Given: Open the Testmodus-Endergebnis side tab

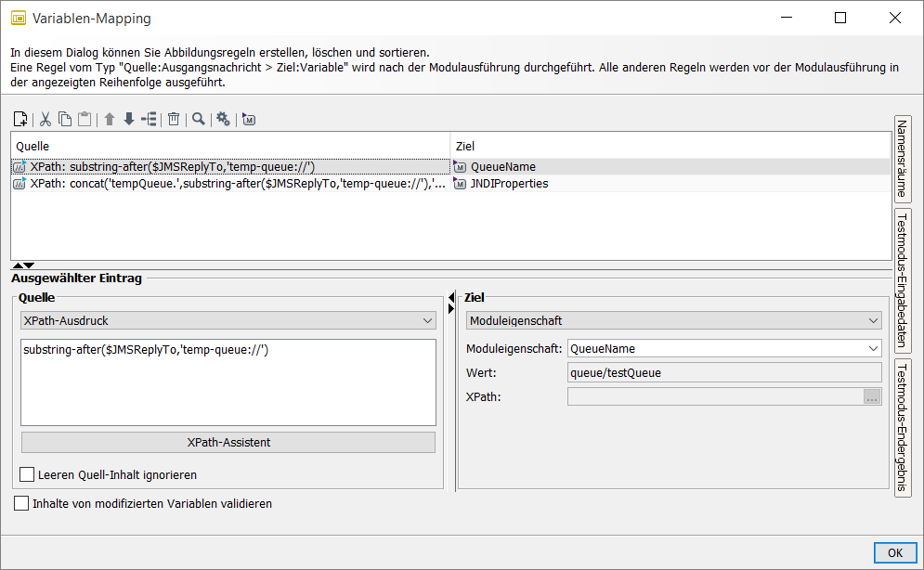Looking at the screenshot, I should point(902,426).
